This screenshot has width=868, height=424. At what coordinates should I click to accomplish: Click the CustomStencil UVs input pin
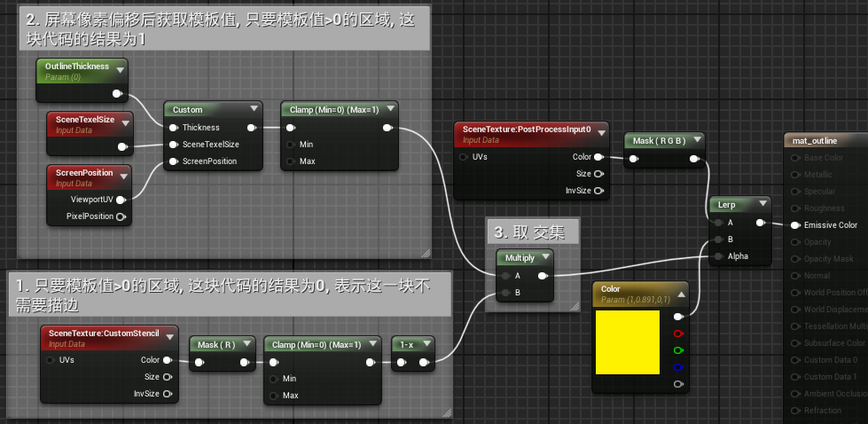point(50,360)
